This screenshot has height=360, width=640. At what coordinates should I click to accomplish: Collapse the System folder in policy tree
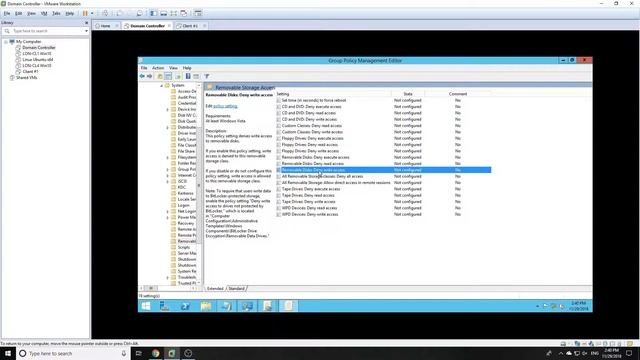tap(162, 86)
